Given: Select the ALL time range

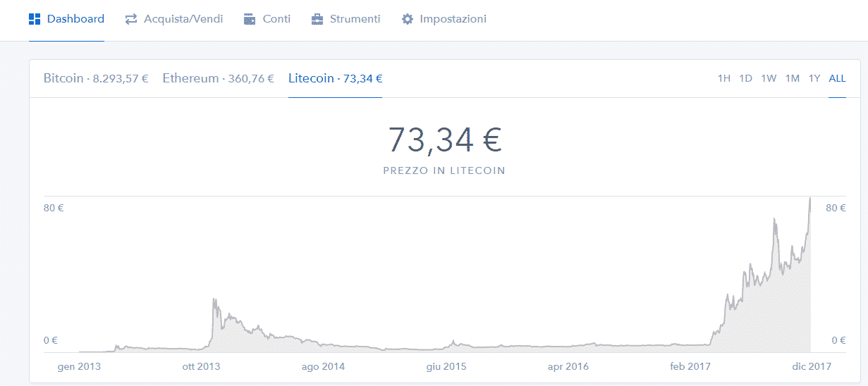Looking at the screenshot, I should (x=837, y=78).
